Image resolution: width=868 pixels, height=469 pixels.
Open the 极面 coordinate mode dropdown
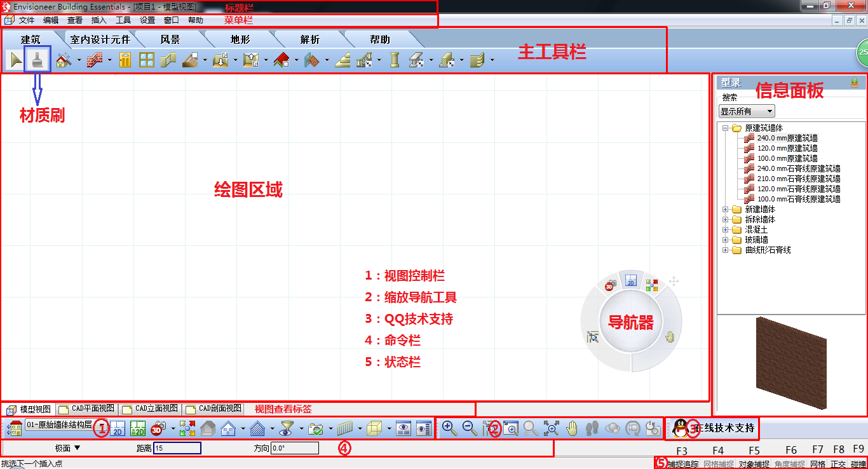click(67, 448)
